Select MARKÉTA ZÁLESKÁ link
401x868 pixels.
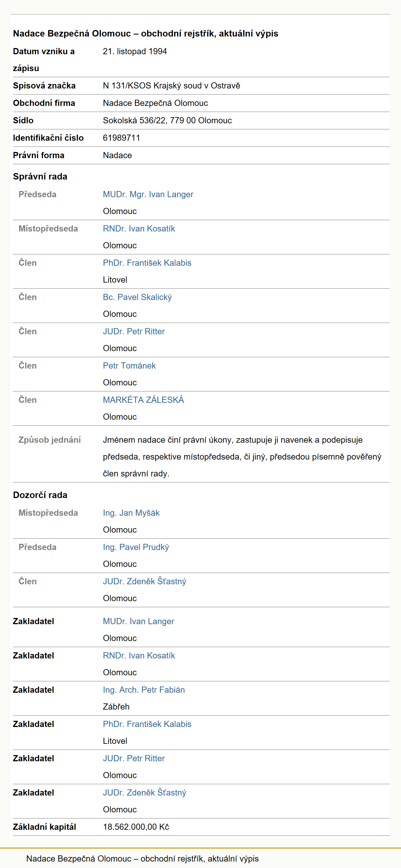pos(143,400)
